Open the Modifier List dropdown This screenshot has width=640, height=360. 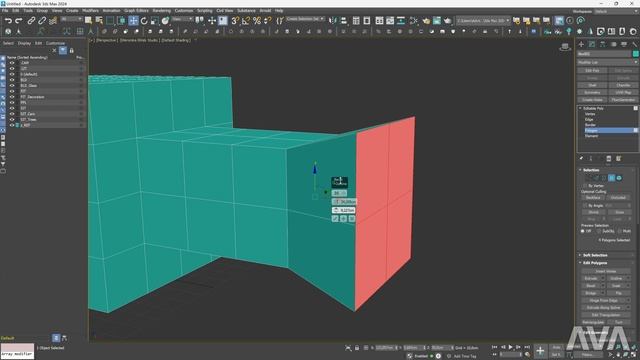pos(607,62)
